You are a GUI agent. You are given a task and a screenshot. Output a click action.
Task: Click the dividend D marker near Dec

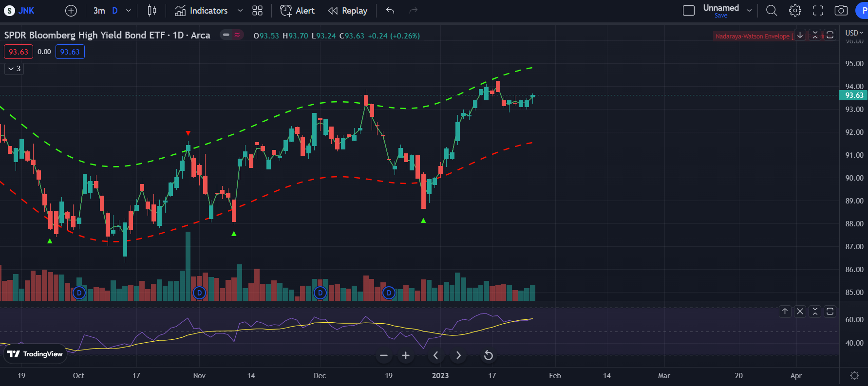pos(320,293)
